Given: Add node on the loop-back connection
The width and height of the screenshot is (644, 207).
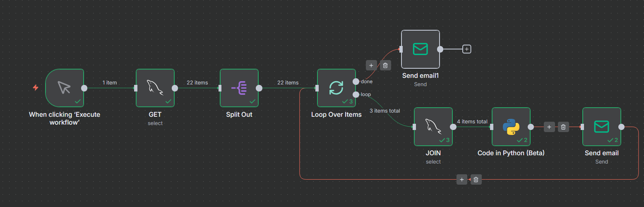Looking at the screenshot, I should click(x=462, y=179).
